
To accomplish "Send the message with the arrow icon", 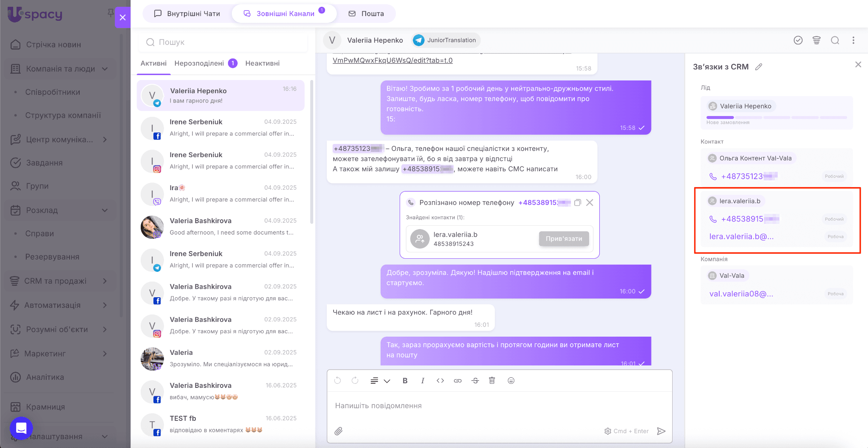I will 661,431.
